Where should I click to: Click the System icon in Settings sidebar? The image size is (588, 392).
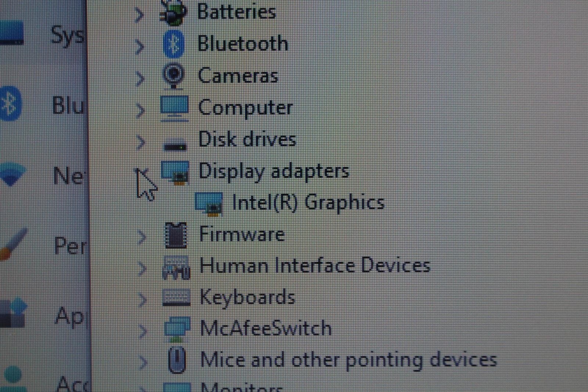(12, 33)
